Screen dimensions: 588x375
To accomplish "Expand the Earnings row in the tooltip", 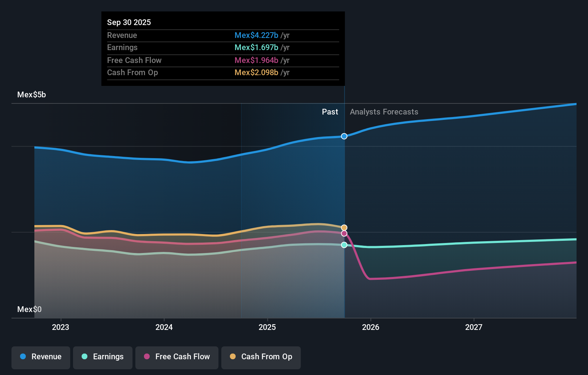I will coord(223,47).
